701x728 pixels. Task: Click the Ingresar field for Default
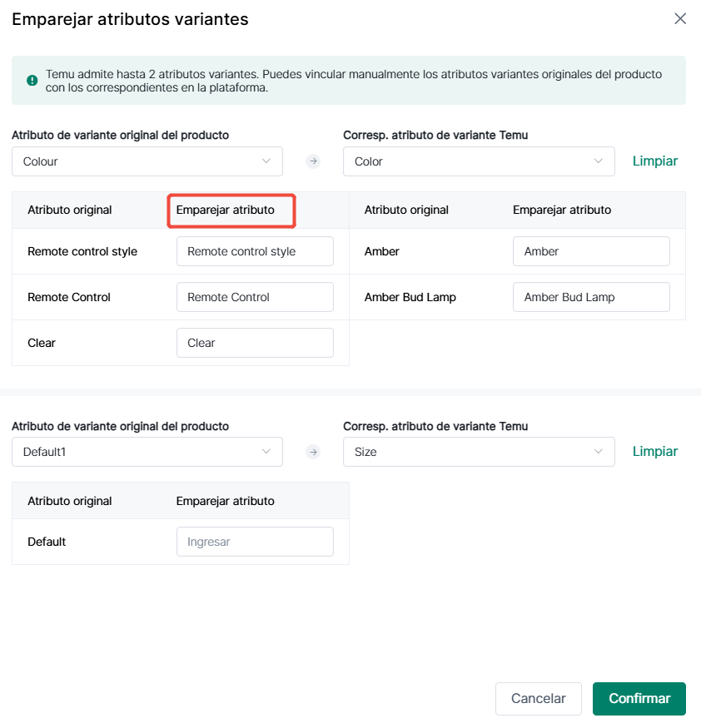(x=255, y=542)
